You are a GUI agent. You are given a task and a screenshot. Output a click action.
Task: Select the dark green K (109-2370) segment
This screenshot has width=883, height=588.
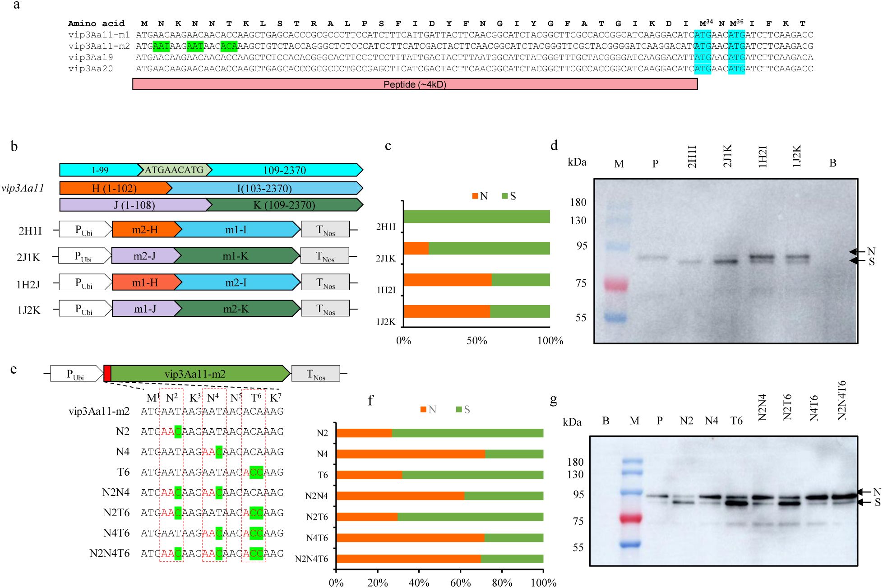[x=284, y=205]
